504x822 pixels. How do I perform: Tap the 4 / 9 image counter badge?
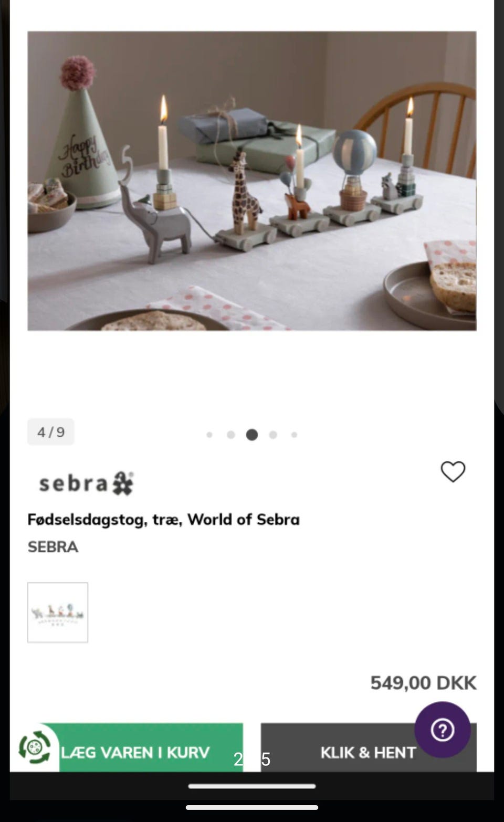tap(51, 432)
